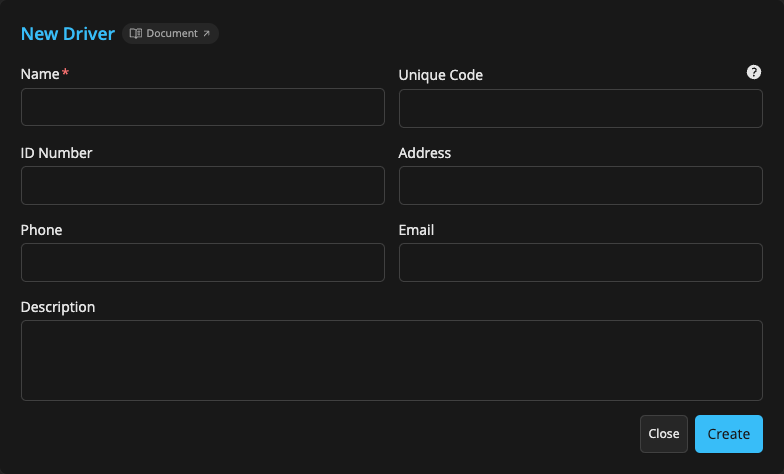The height and width of the screenshot is (474, 784).
Task: Click the ID Number label
Action: click(56, 153)
